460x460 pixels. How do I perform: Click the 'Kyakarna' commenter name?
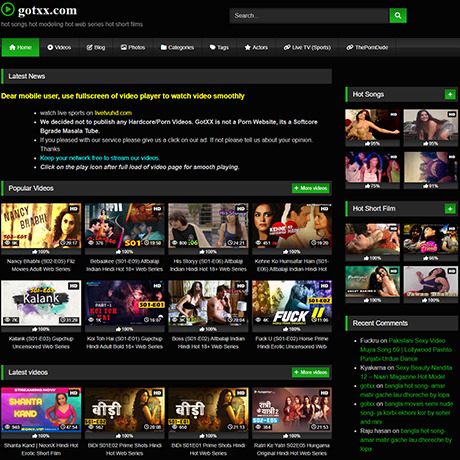pos(373,368)
